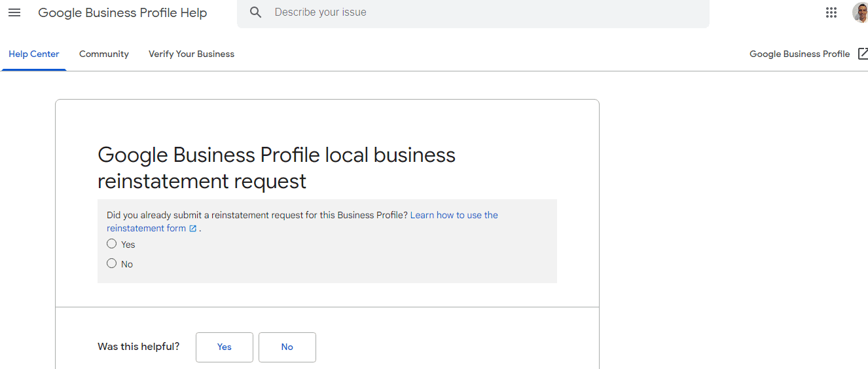Viewport: 868px width, 369px height.
Task: Mark the article helpful with Yes button
Action: (x=225, y=347)
